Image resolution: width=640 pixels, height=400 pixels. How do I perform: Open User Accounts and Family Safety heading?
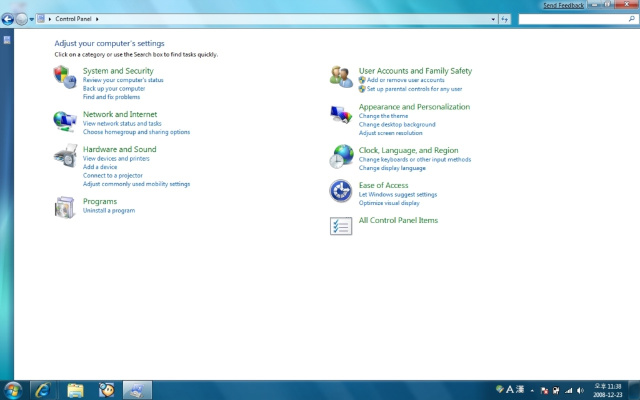click(x=415, y=71)
